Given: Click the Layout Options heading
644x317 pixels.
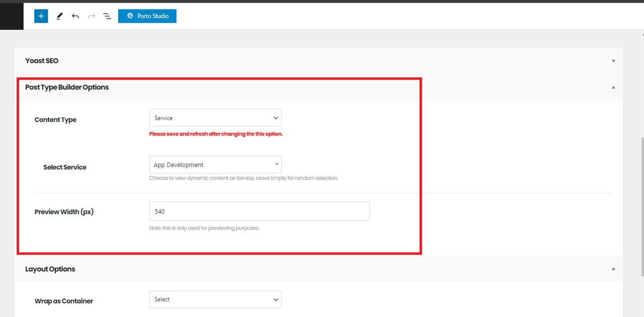Looking at the screenshot, I should [x=50, y=269].
